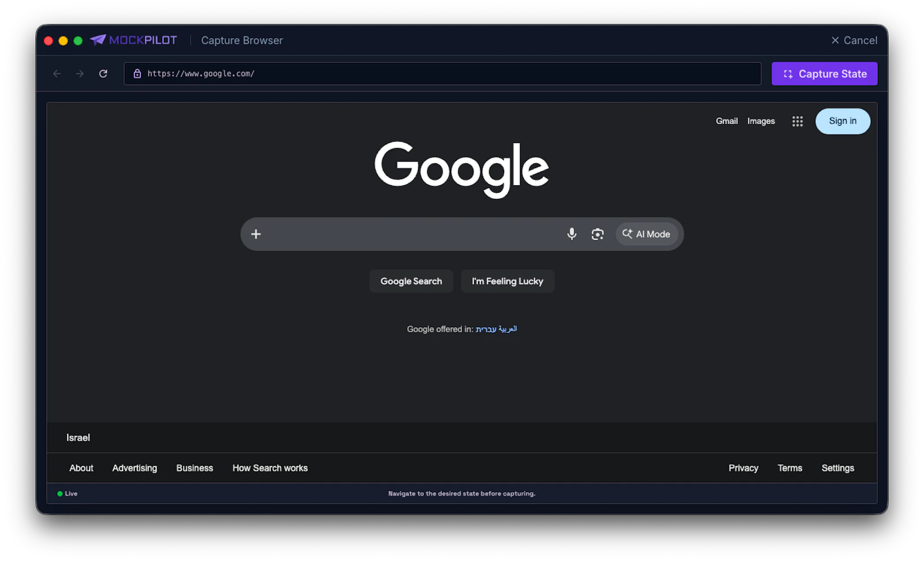Click the Google Search button
This screenshot has width=924, height=562.
[x=411, y=281]
